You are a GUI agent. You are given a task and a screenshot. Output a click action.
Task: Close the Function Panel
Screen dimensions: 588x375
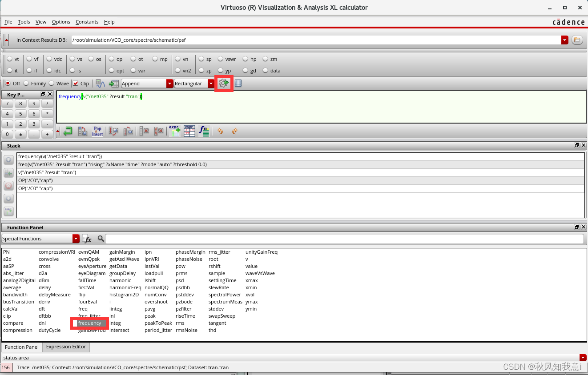point(584,227)
